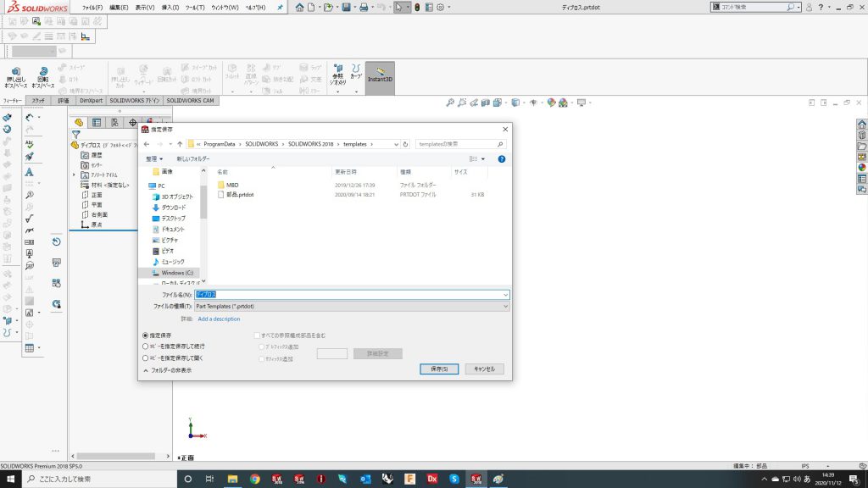Click the Print icon

tap(364, 7)
